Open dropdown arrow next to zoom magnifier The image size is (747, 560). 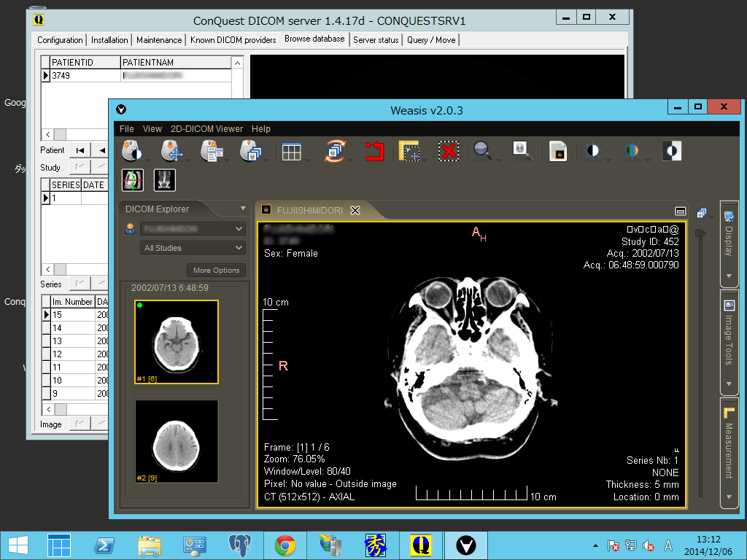click(x=499, y=160)
